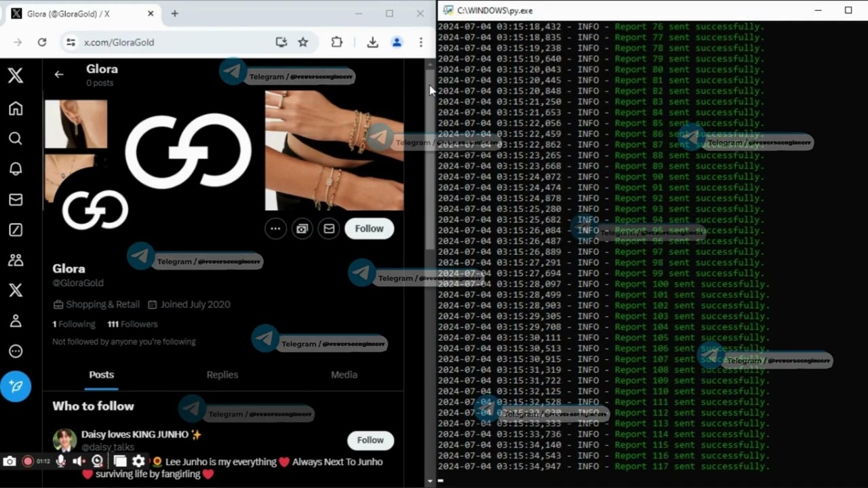Send Glora a message via envelope button
This screenshot has width=868, height=488.
(x=329, y=228)
